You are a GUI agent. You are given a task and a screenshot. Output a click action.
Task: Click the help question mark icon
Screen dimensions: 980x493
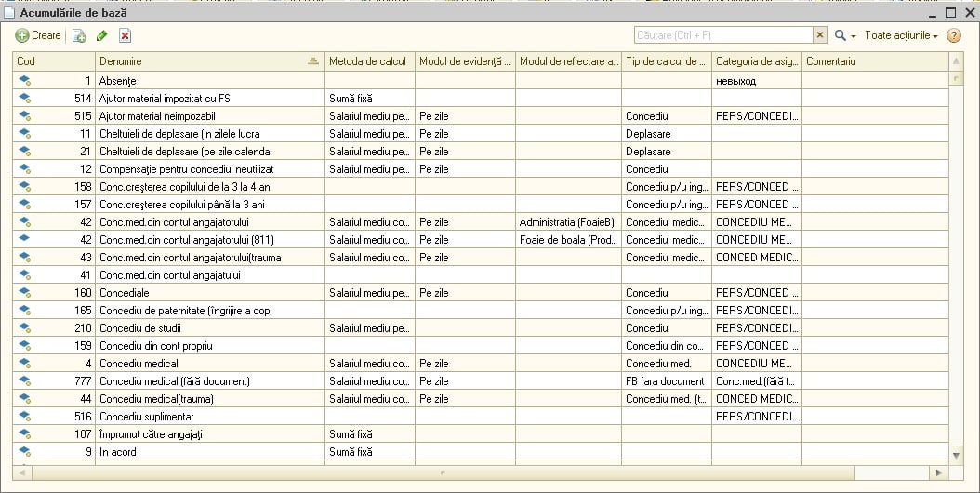[x=954, y=35]
